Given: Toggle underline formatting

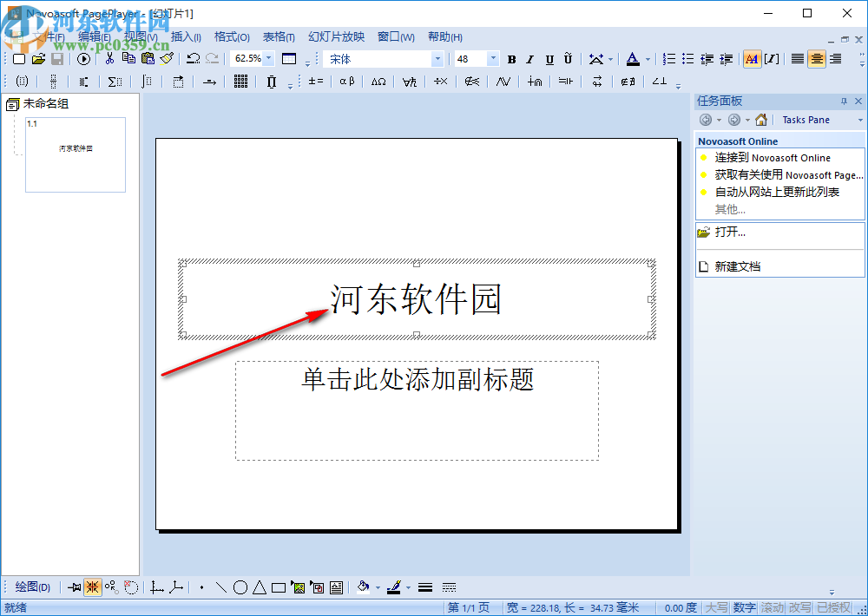Looking at the screenshot, I should tap(549, 58).
